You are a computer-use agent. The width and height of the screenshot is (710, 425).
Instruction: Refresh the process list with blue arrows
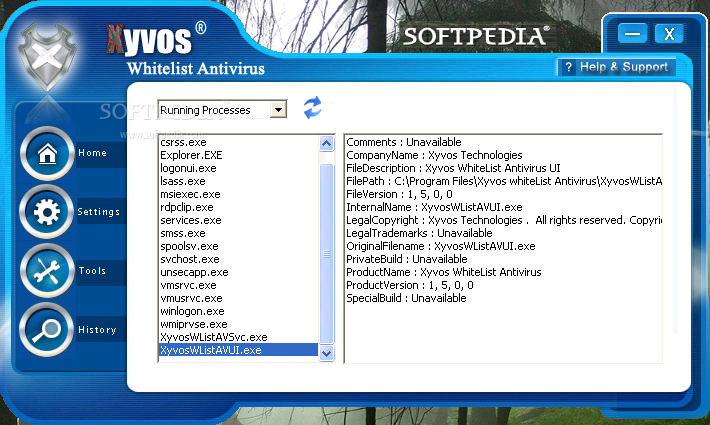click(x=312, y=108)
